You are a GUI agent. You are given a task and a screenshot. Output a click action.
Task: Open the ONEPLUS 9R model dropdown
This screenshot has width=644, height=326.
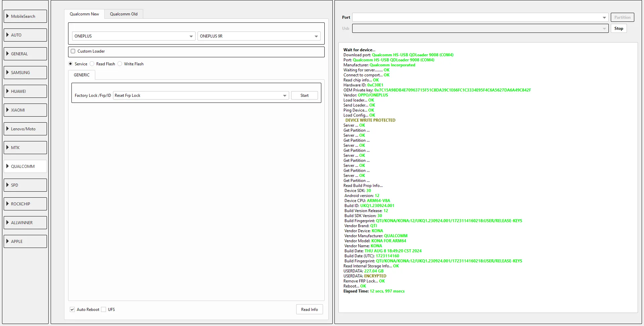(259, 36)
